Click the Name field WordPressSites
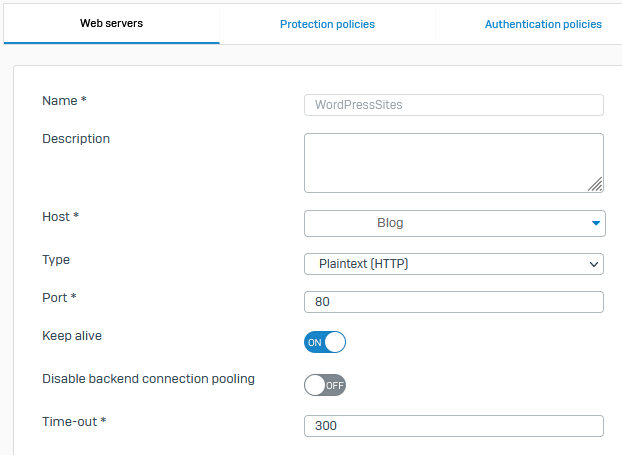The width and height of the screenshot is (622, 455). [454, 105]
